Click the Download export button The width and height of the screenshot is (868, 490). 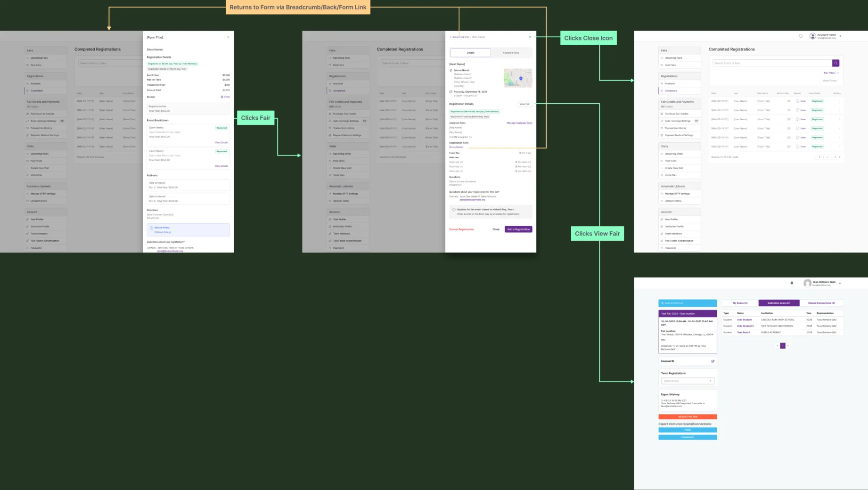688,437
